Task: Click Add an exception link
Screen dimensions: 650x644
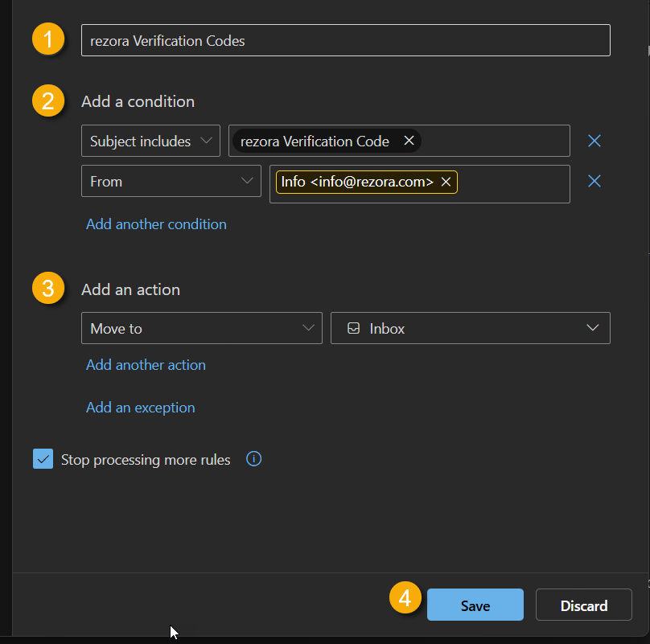Action: click(x=140, y=408)
